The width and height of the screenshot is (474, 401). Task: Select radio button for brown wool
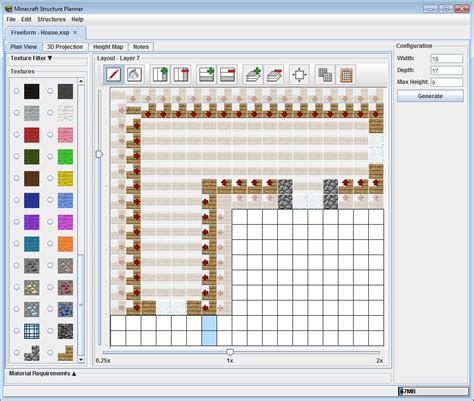(x=17, y=178)
